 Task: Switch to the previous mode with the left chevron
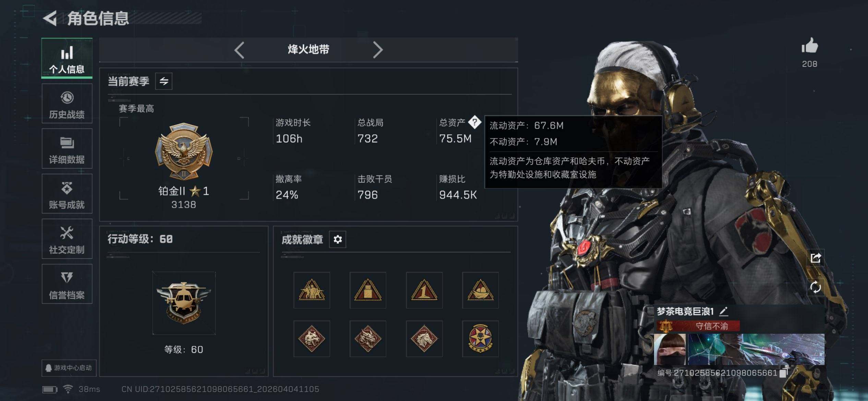[x=239, y=50]
